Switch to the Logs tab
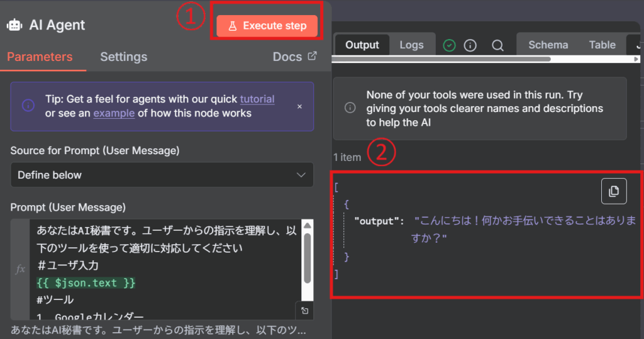Screen dimensions: 644x339 [411, 45]
